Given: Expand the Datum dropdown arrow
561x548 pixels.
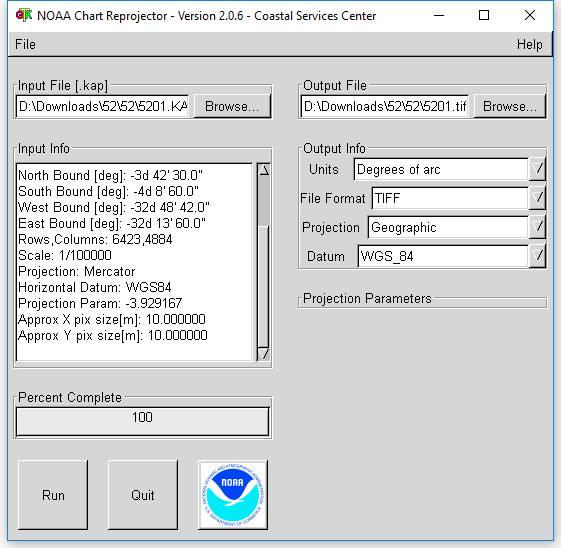Looking at the screenshot, I should [x=537, y=256].
